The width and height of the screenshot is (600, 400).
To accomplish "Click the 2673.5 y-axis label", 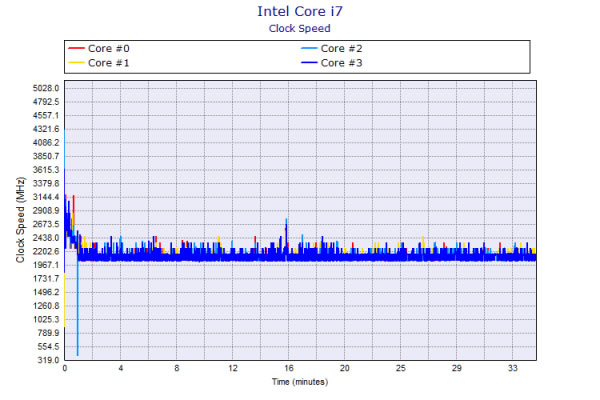I will [46, 224].
